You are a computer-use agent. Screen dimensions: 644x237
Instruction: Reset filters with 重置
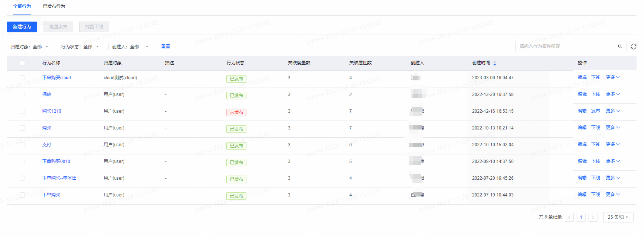tap(166, 47)
